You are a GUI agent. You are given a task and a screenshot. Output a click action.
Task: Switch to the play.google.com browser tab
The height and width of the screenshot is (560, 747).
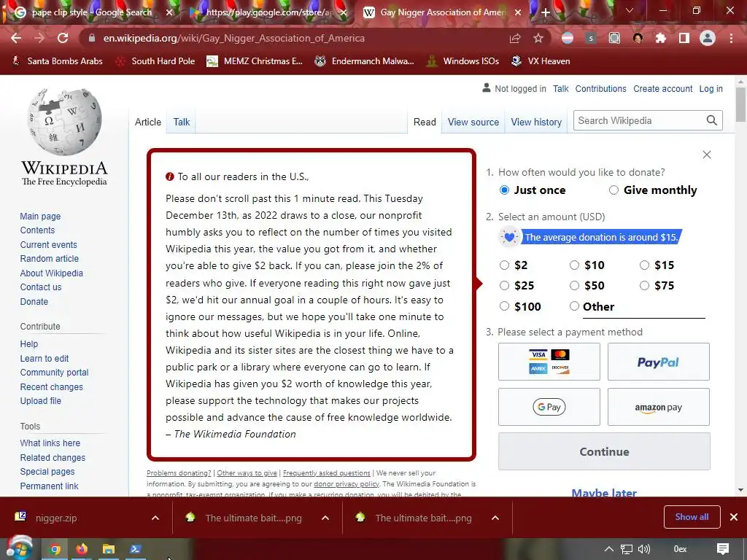point(269,12)
